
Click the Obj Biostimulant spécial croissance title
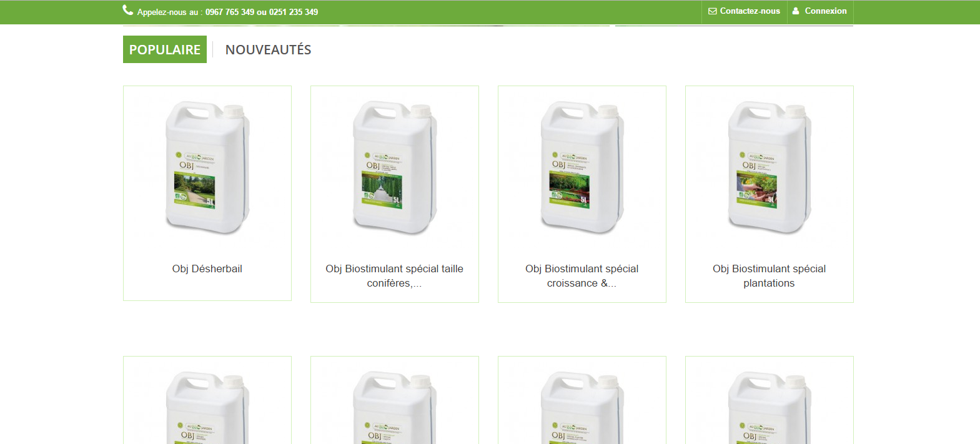coord(582,275)
